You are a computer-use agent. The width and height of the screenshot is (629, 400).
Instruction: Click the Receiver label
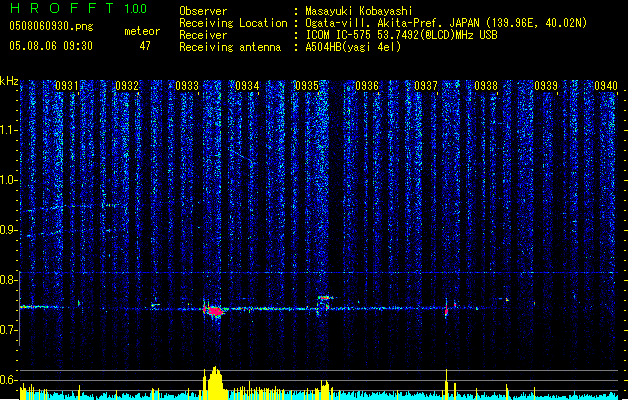pyautogui.click(x=203, y=35)
